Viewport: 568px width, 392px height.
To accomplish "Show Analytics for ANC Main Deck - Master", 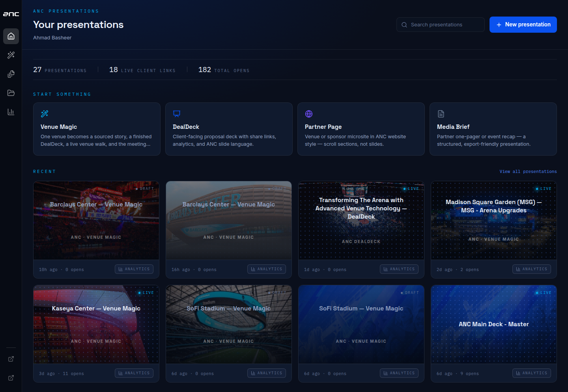I will coord(532,373).
